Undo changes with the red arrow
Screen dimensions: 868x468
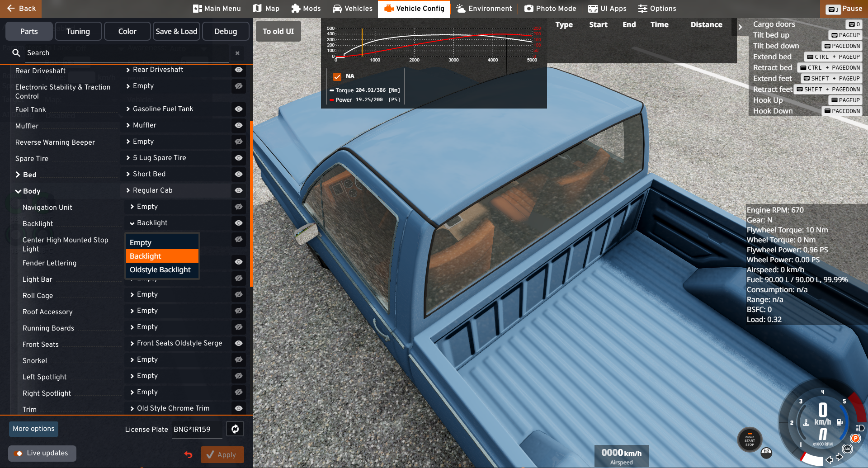pos(189,454)
